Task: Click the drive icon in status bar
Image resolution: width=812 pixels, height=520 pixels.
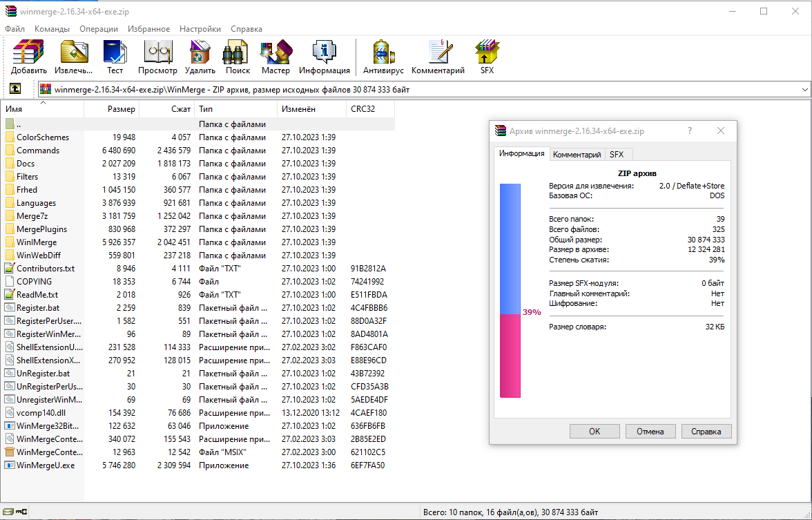Action: point(8,512)
